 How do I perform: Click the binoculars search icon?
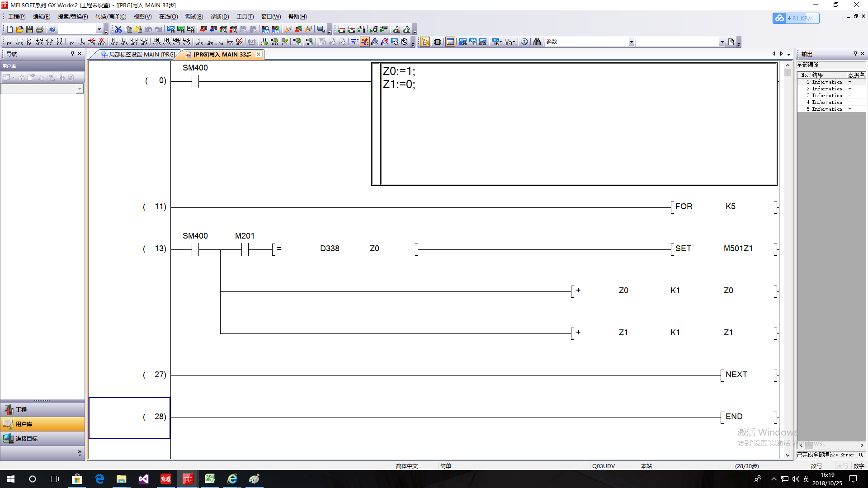click(537, 42)
